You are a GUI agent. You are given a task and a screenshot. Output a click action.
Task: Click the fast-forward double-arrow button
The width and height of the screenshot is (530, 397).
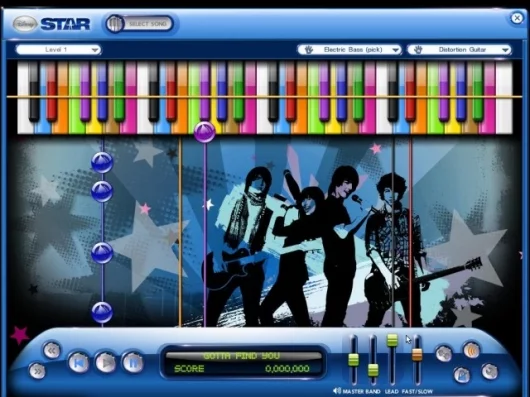(x=37, y=371)
